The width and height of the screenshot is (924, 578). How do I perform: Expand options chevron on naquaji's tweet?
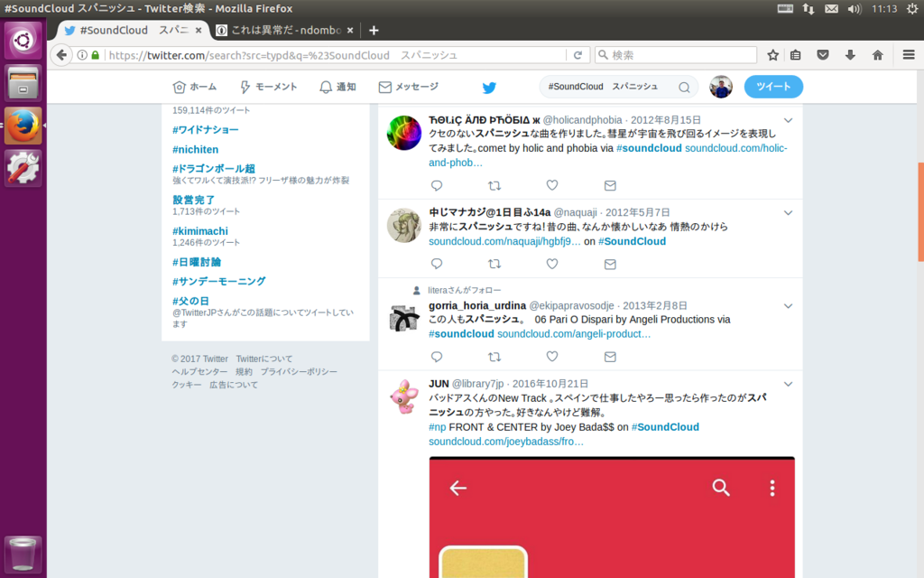pyautogui.click(x=788, y=213)
